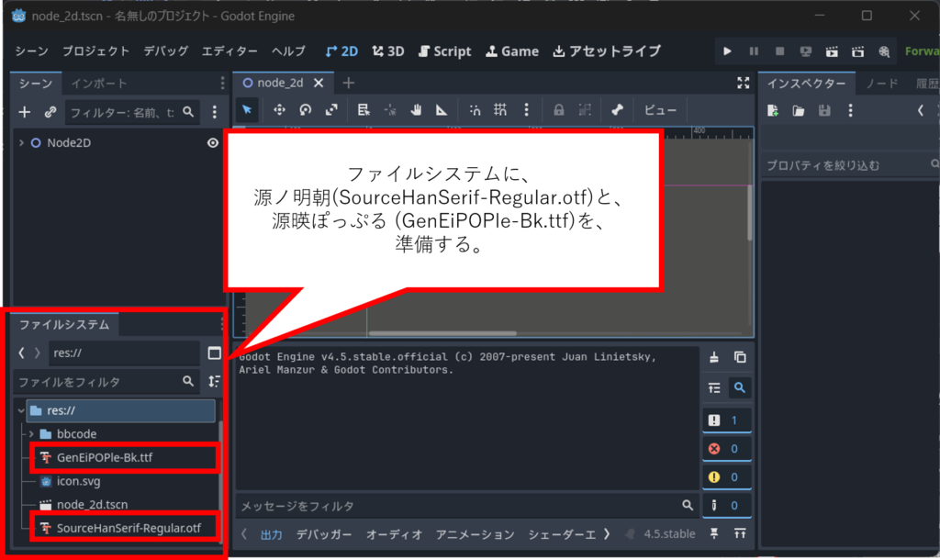The height and width of the screenshot is (560, 940).
Task: Open the プロジェクト menu
Action: point(96,51)
